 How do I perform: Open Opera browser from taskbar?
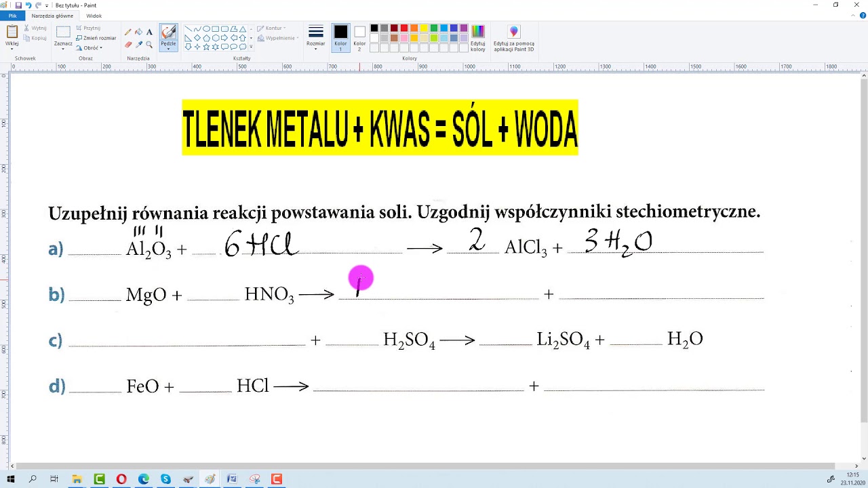121,479
